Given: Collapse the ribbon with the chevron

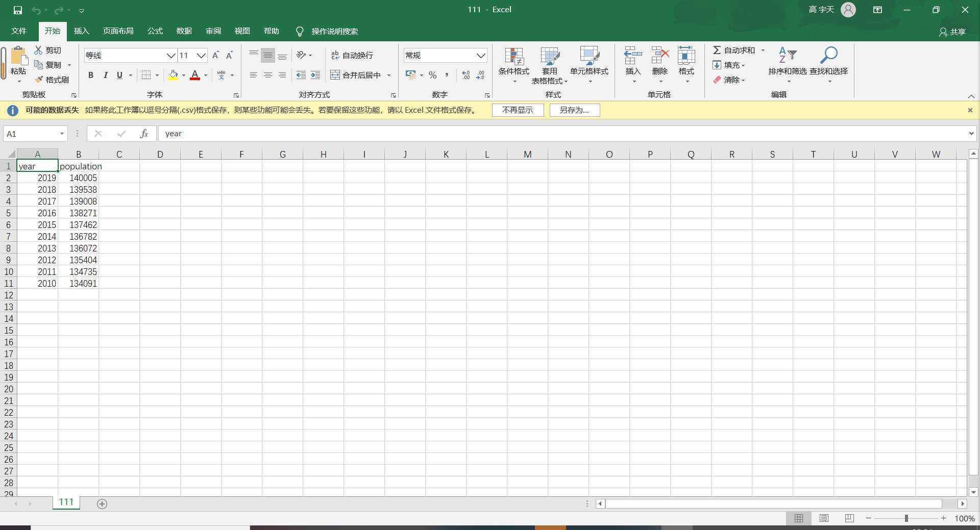Looking at the screenshot, I should [x=971, y=96].
